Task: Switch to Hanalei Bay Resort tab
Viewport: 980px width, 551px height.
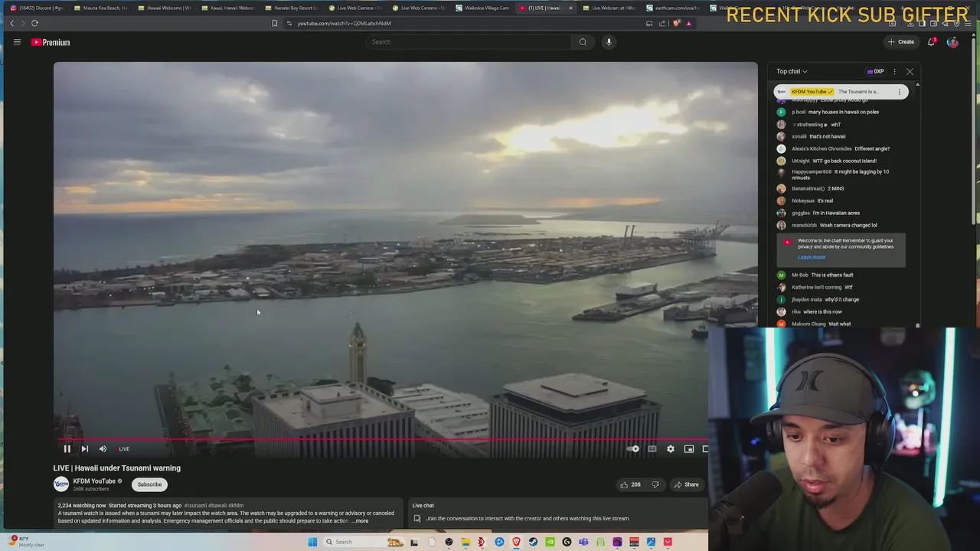Action: pos(291,8)
